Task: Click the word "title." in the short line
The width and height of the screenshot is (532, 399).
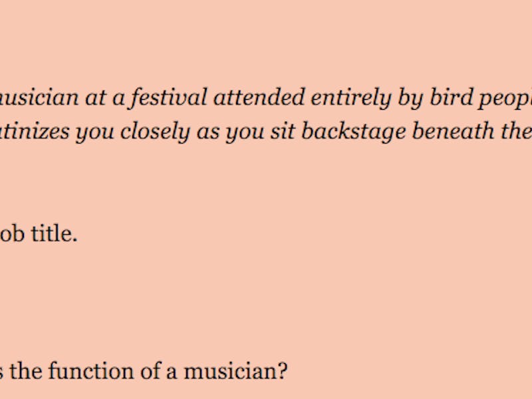Action: tap(53, 234)
